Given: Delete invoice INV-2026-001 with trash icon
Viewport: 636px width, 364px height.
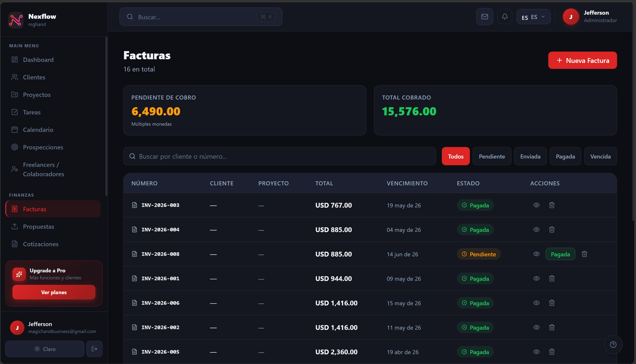Looking at the screenshot, I should point(552,279).
